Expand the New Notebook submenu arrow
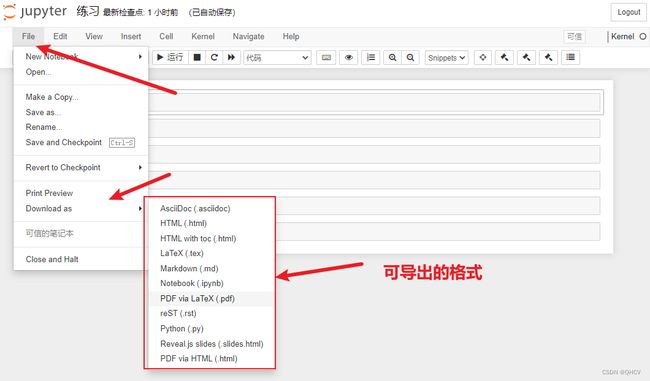 pos(140,56)
